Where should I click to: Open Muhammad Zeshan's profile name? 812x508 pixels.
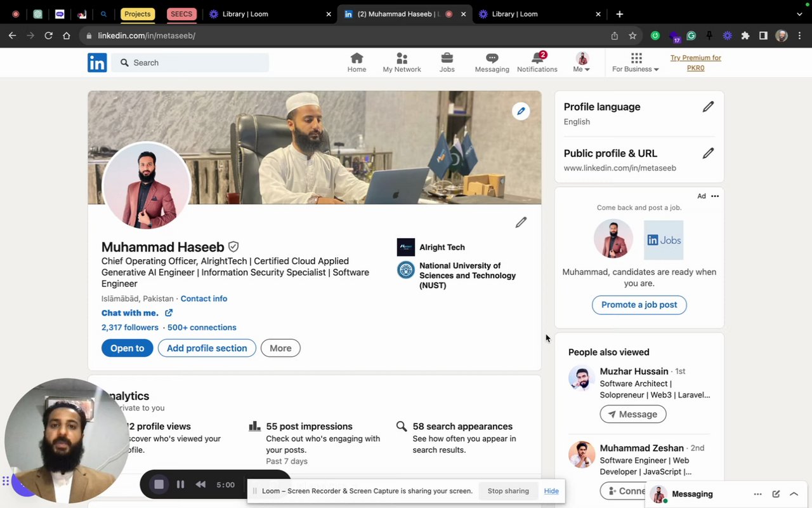point(641,448)
